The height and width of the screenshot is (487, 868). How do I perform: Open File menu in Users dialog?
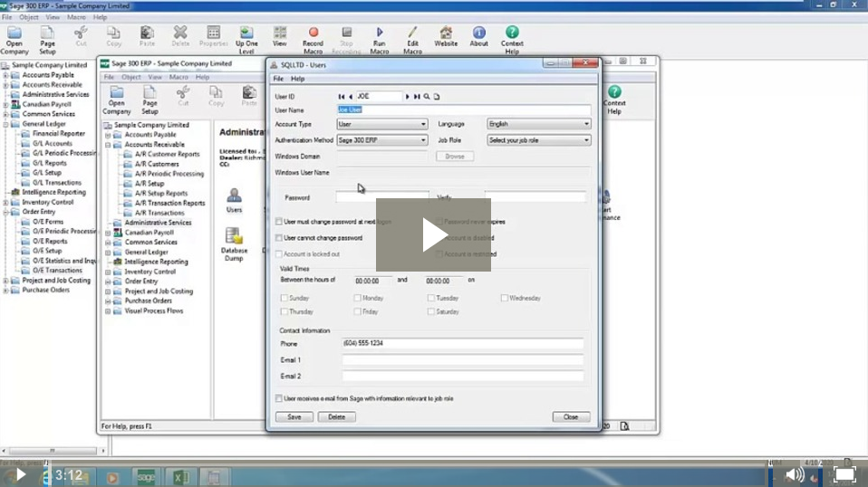tap(278, 79)
